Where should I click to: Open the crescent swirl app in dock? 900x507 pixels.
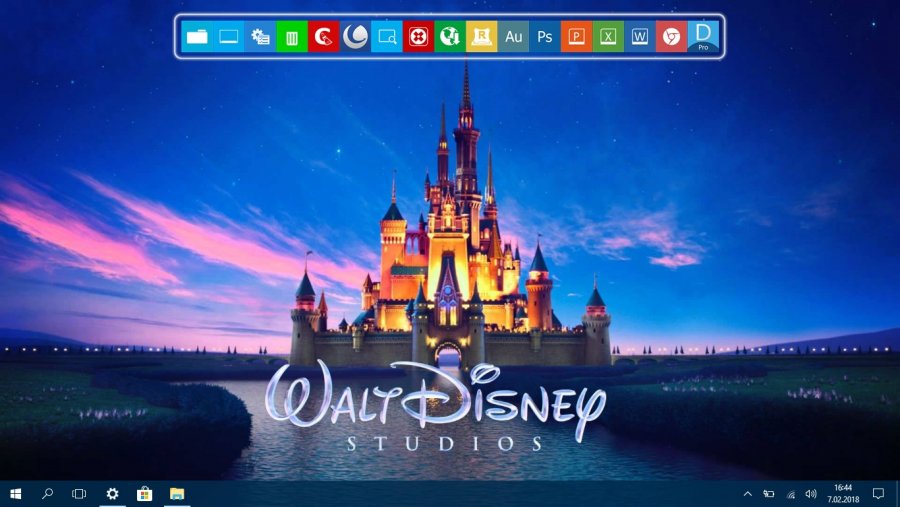click(355, 37)
